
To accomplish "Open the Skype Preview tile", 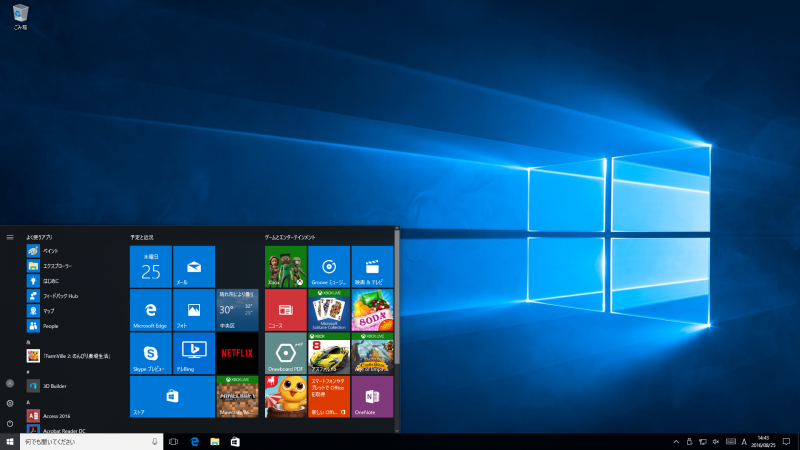I will pos(151,353).
